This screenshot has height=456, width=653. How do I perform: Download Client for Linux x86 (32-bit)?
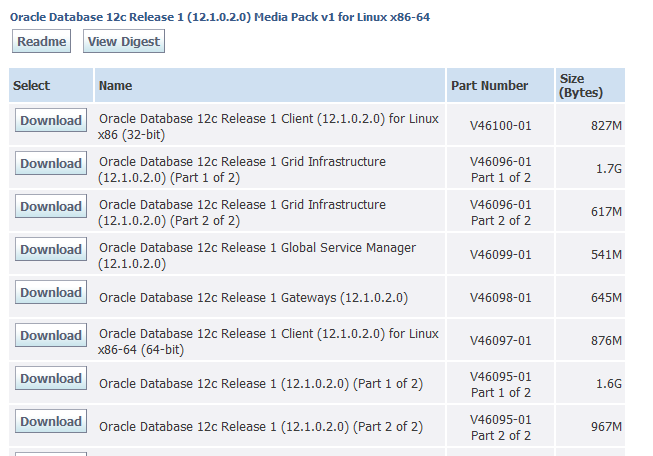pyautogui.click(x=51, y=120)
